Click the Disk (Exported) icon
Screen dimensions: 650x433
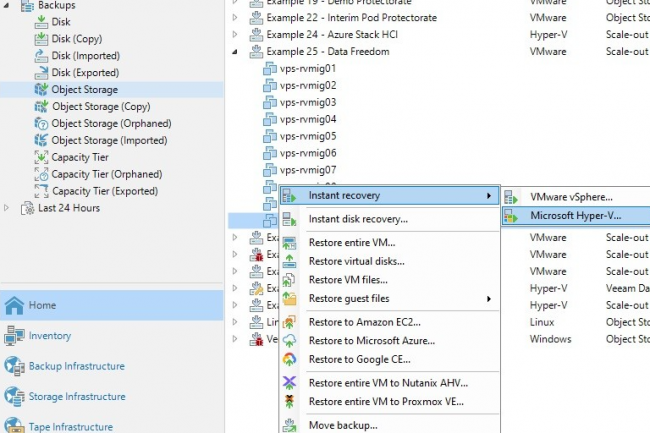pyautogui.click(x=41, y=73)
